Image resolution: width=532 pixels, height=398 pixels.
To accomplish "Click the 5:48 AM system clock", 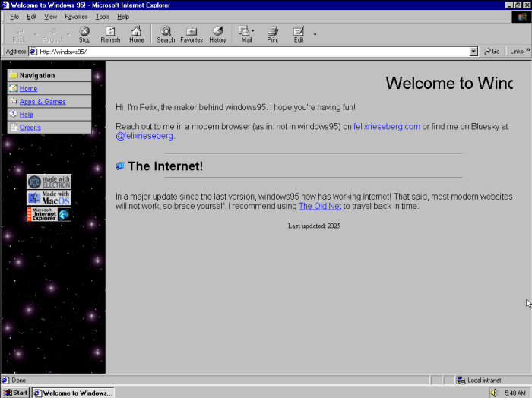I will click(x=515, y=393).
